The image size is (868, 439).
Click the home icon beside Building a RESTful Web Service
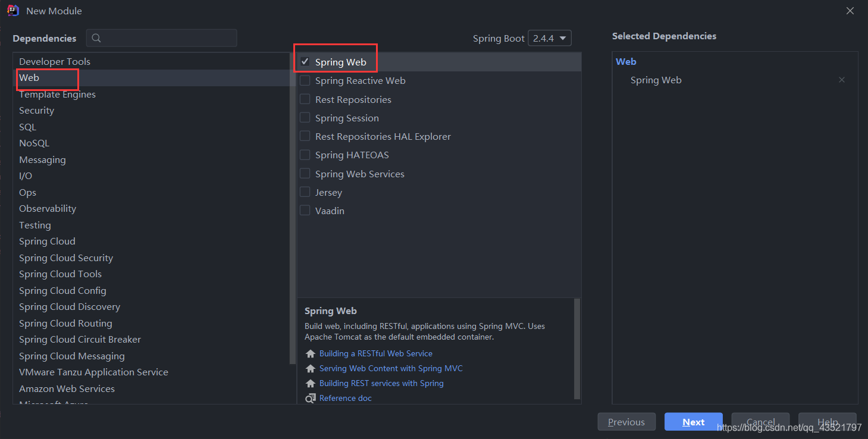310,354
